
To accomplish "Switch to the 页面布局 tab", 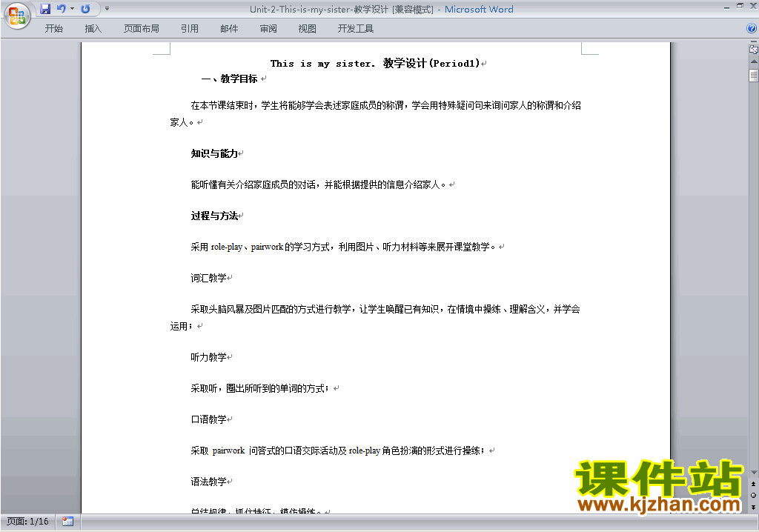I will click(x=142, y=29).
